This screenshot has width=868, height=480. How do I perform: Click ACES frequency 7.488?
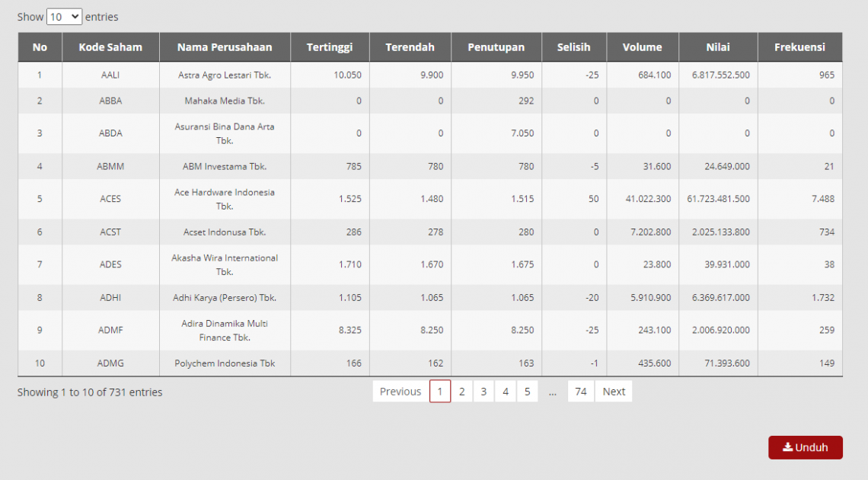click(x=823, y=199)
